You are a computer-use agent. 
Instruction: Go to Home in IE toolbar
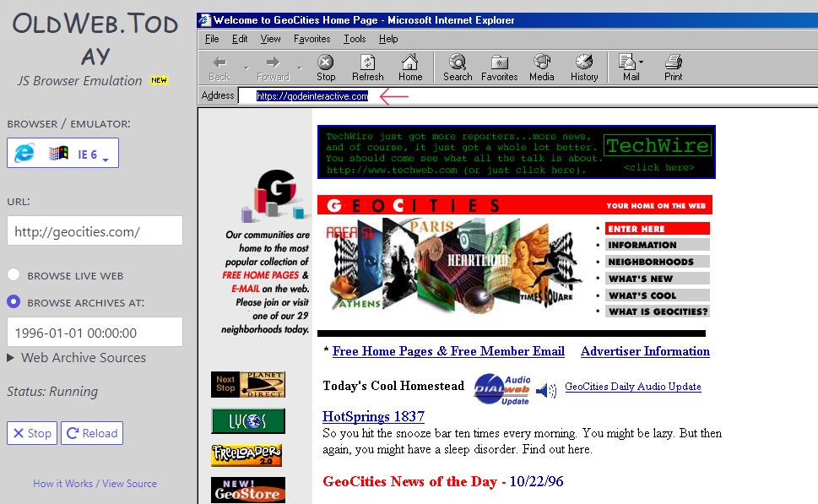pos(410,68)
